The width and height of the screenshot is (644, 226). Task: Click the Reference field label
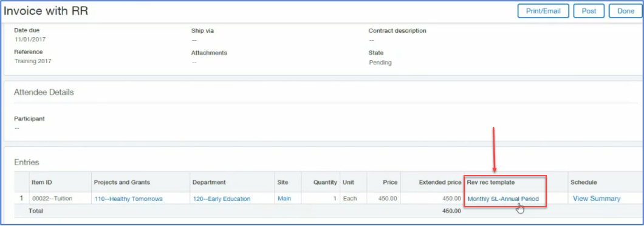coord(29,52)
